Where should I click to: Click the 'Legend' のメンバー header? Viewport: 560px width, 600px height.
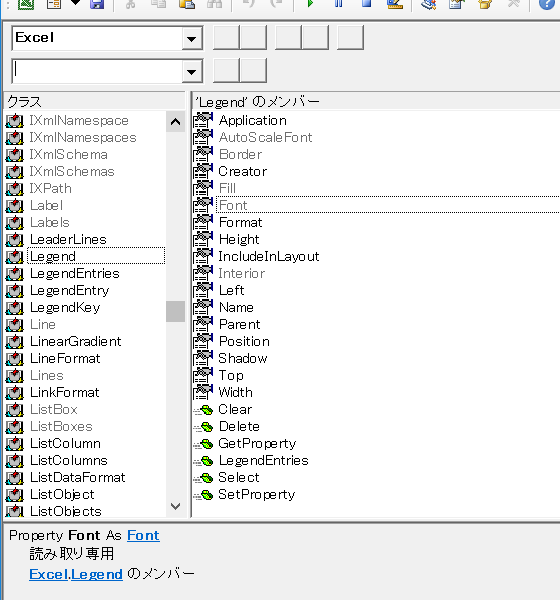(x=376, y=102)
